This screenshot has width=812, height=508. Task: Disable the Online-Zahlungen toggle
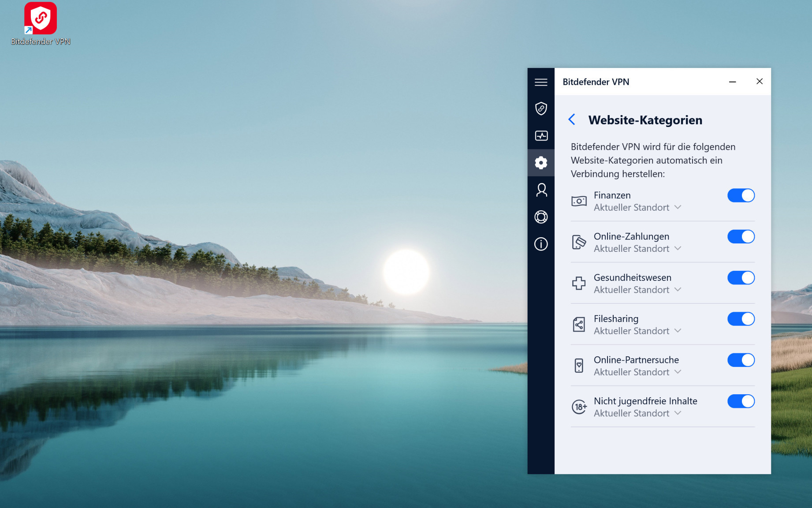pyautogui.click(x=741, y=237)
